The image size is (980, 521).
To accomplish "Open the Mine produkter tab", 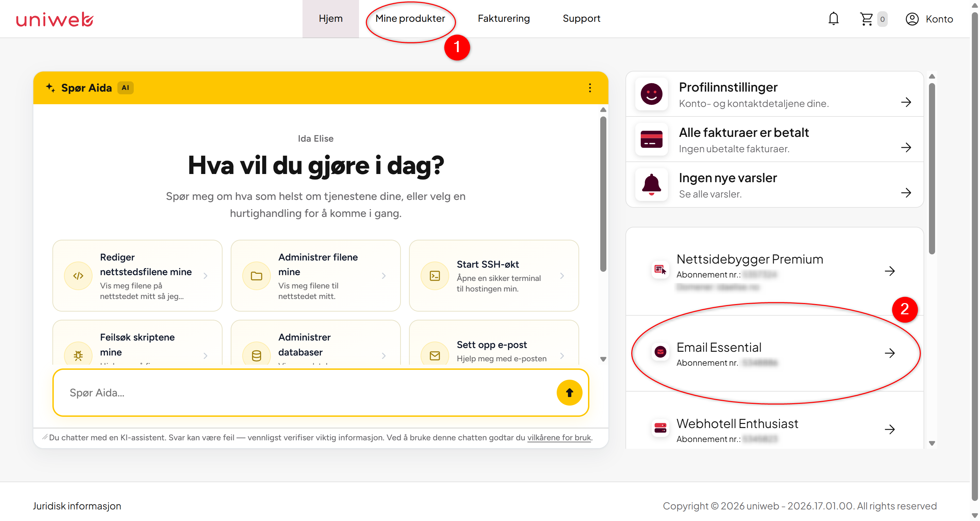I will click(x=410, y=19).
